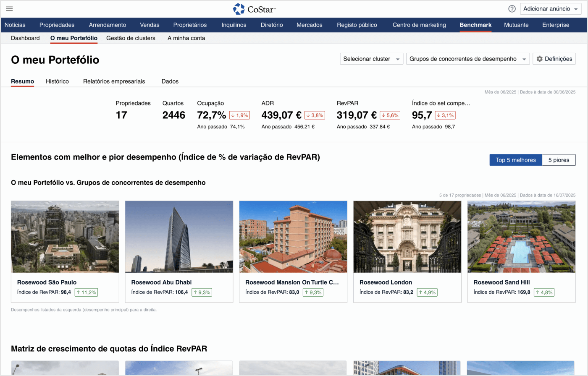Click the RevPAR 5,6% decrease badge
Screen dimensions: 588x376
tap(390, 115)
